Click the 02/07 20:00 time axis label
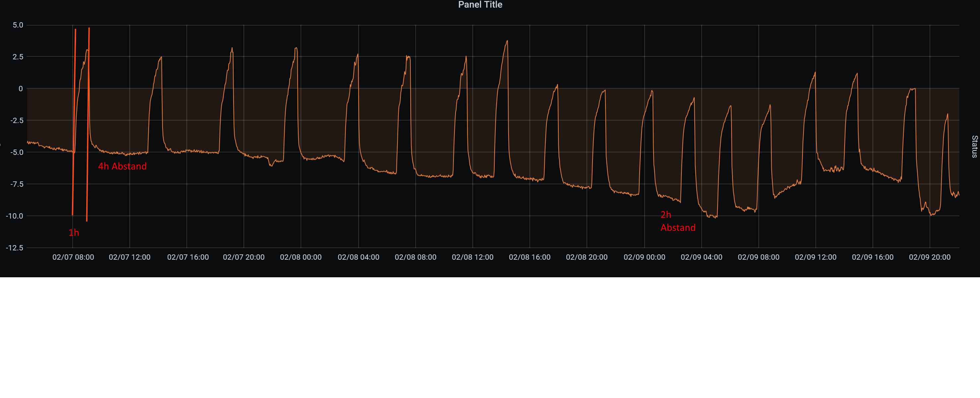This screenshot has width=980, height=398. pyautogui.click(x=244, y=257)
